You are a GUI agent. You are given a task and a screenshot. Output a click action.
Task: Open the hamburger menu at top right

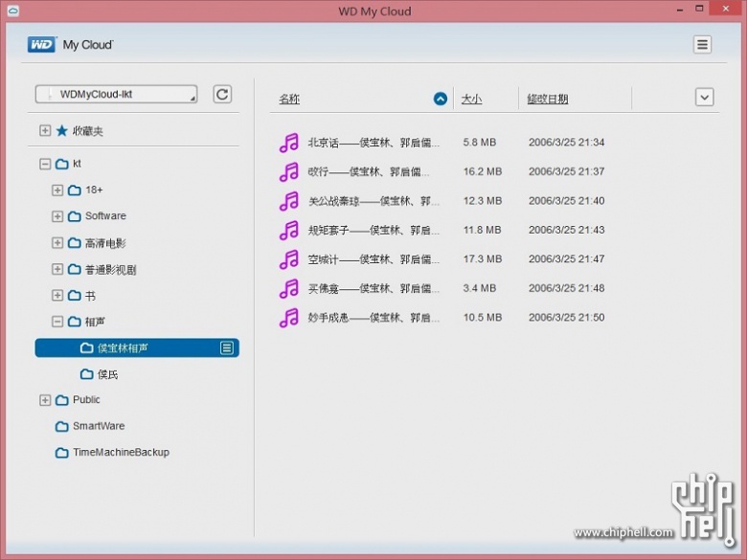[702, 45]
